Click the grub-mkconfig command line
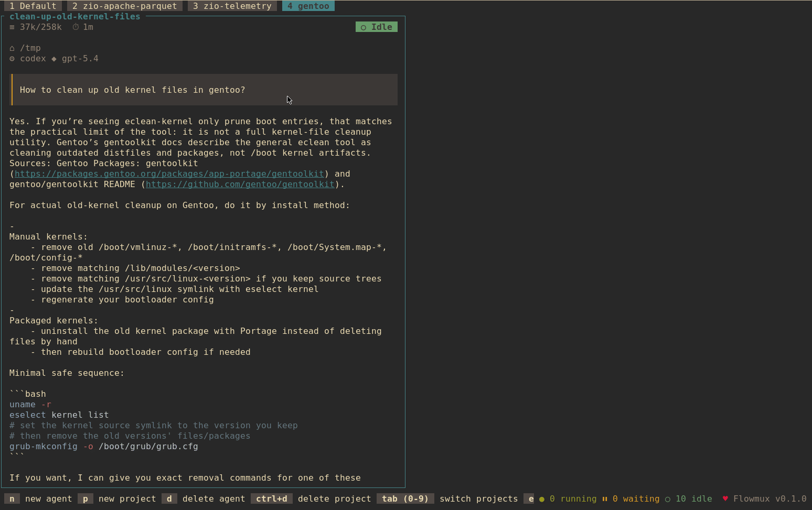 (104, 447)
